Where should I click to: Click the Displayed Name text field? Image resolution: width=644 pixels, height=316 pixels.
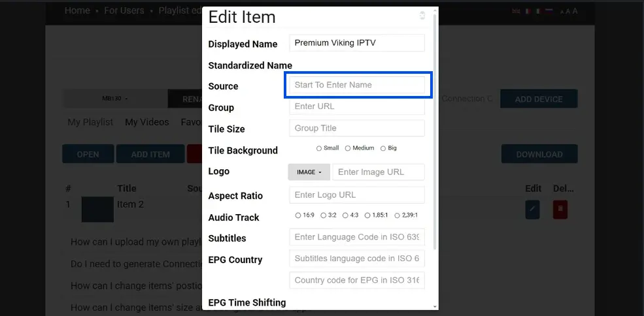[356, 43]
